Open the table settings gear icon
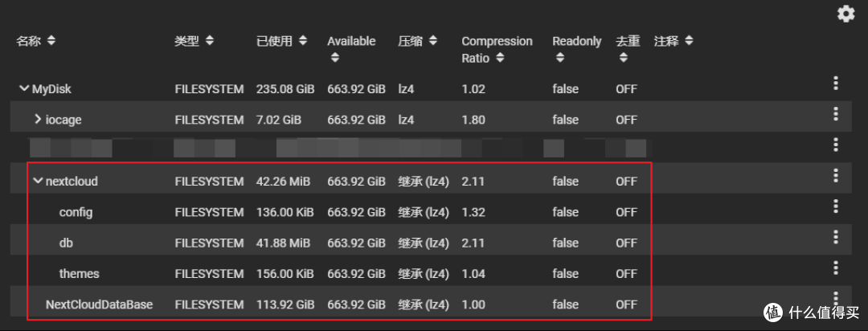 point(845,14)
